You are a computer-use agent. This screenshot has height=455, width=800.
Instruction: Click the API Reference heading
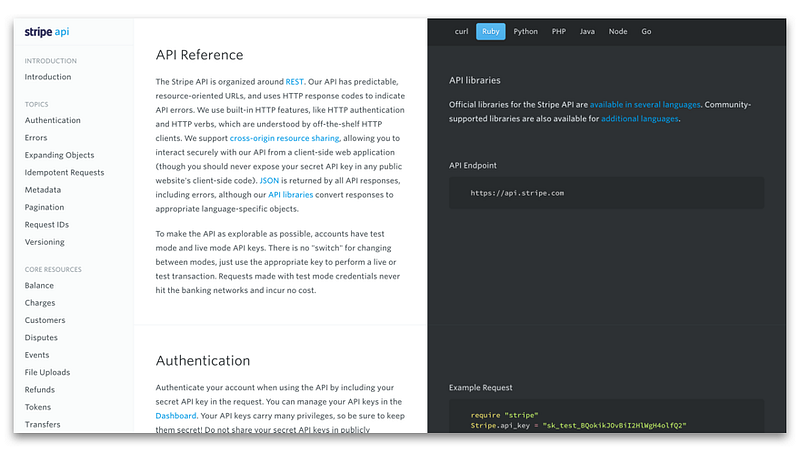[199, 55]
